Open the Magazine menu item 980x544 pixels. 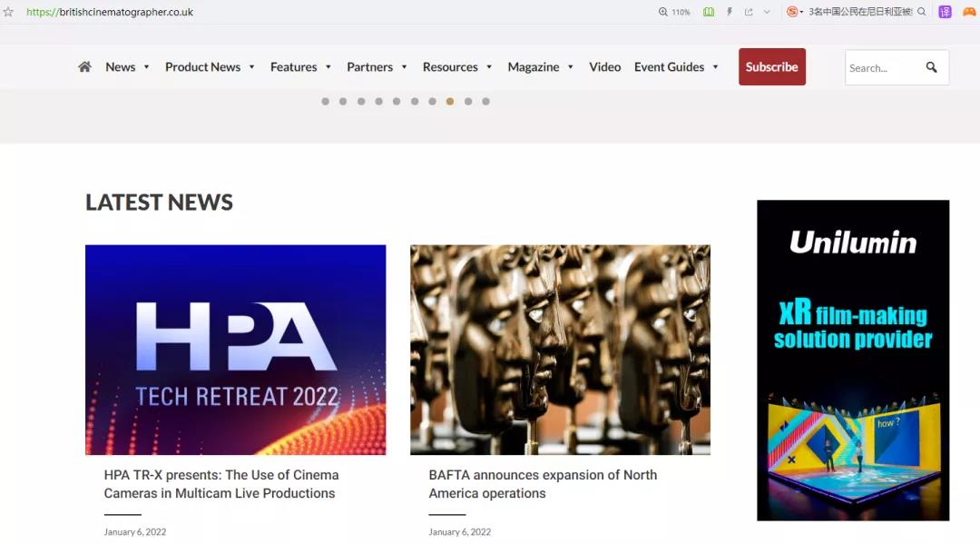point(534,67)
